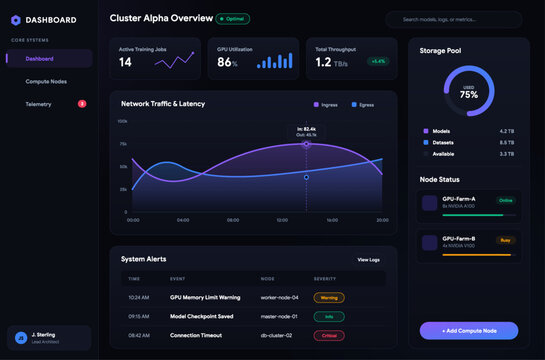Click the orange GPU-Farm-B load bar
Screen dimensions: 545x360
click(x=477, y=255)
